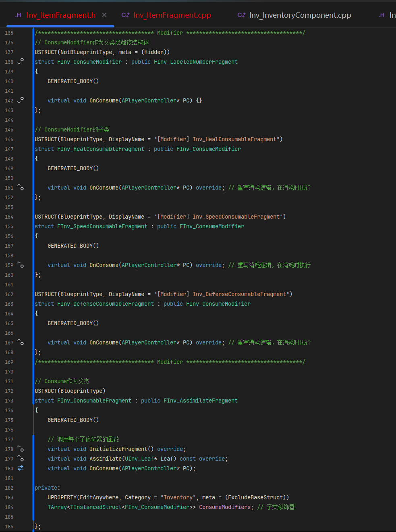The width and height of the screenshot is (396, 532).
Task: Click OnConsume declaration on line 180
Action: point(104,468)
